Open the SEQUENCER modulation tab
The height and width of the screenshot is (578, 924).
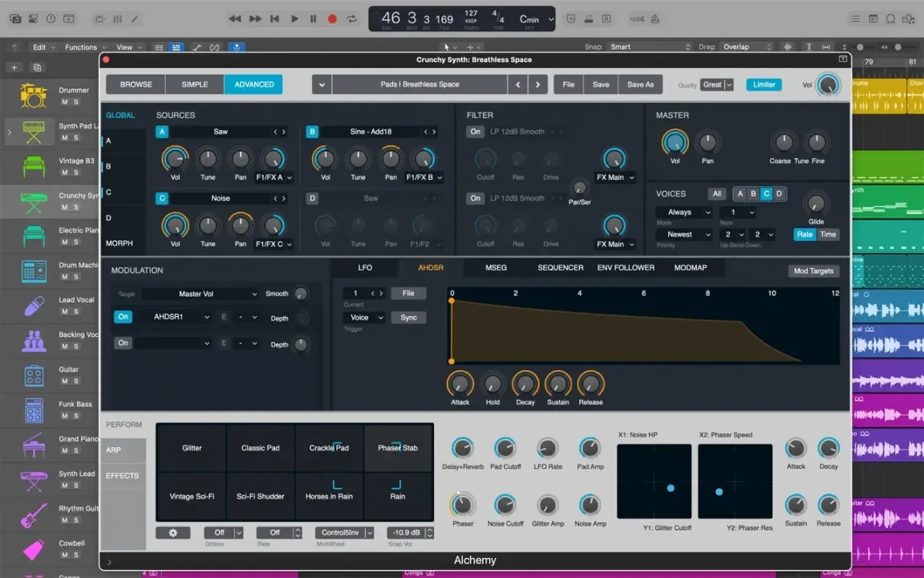(x=561, y=268)
